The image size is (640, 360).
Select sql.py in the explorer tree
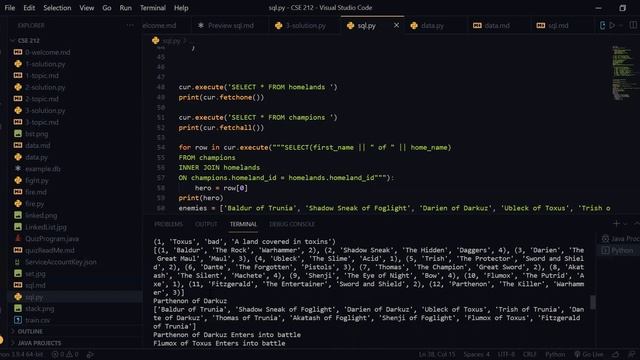point(34,297)
